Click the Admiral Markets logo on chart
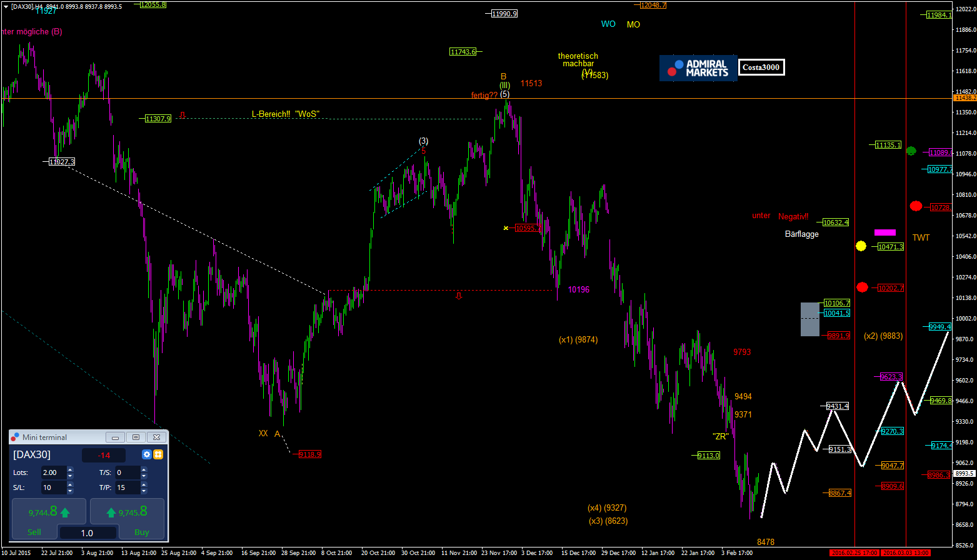The width and height of the screenshot is (977, 560). pos(698,68)
